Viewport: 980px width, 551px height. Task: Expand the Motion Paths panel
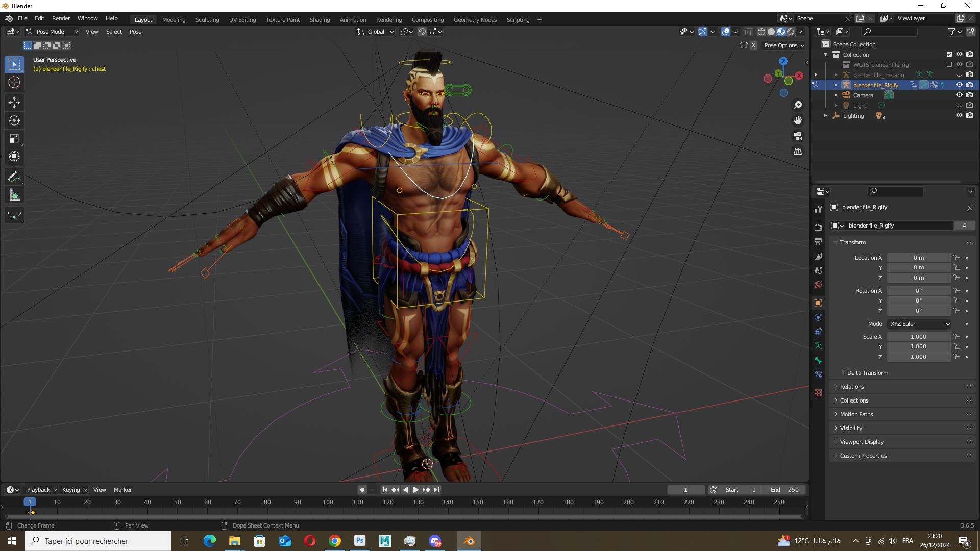pos(856,414)
